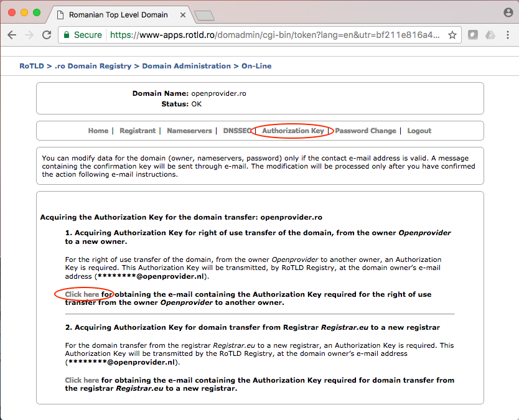Click here link for new registrar transfer
Image resolution: width=519 pixels, height=420 pixels.
pyautogui.click(x=82, y=380)
